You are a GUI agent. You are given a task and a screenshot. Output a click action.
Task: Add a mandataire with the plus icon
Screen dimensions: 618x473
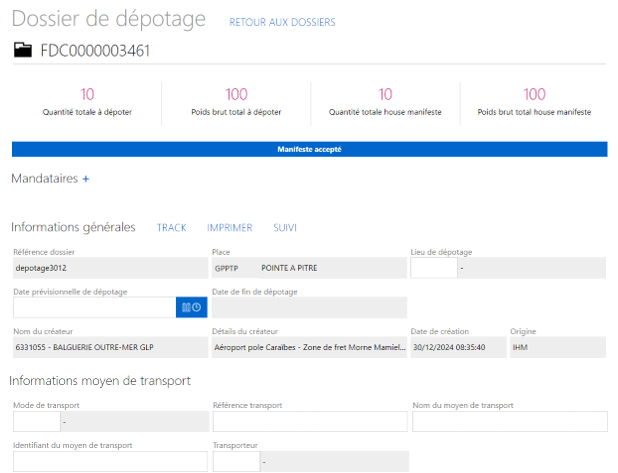click(86, 179)
